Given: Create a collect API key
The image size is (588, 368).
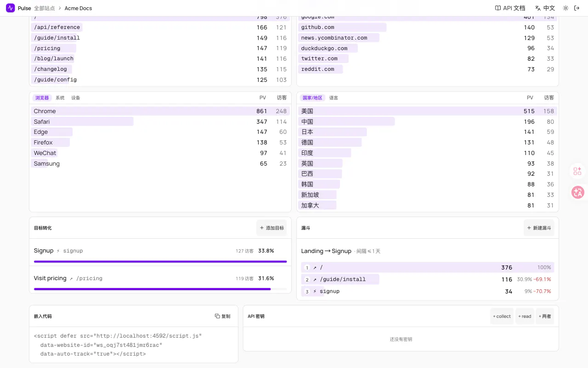Looking at the screenshot, I should pos(502,316).
